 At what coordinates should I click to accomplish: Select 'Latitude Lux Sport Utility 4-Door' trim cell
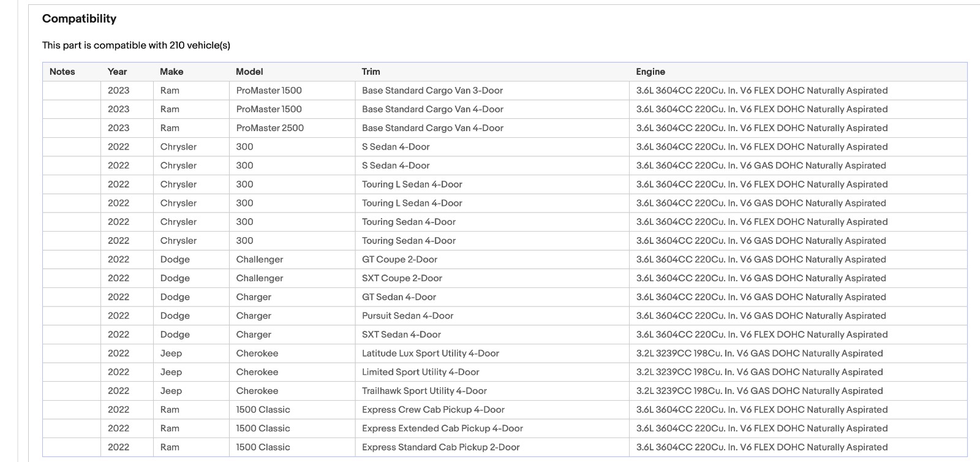click(492, 354)
